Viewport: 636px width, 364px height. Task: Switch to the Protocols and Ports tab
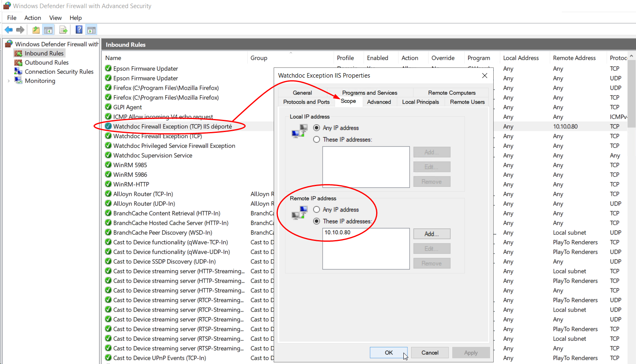(306, 102)
